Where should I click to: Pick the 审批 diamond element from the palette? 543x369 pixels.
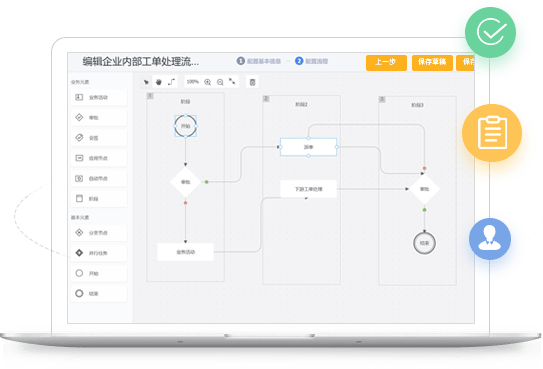coord(99,117)
